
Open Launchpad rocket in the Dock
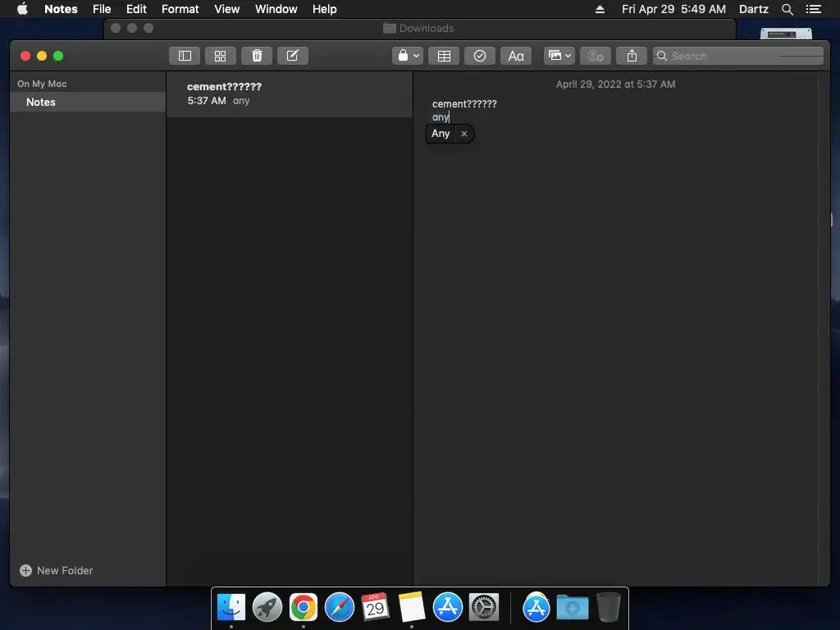267,608
